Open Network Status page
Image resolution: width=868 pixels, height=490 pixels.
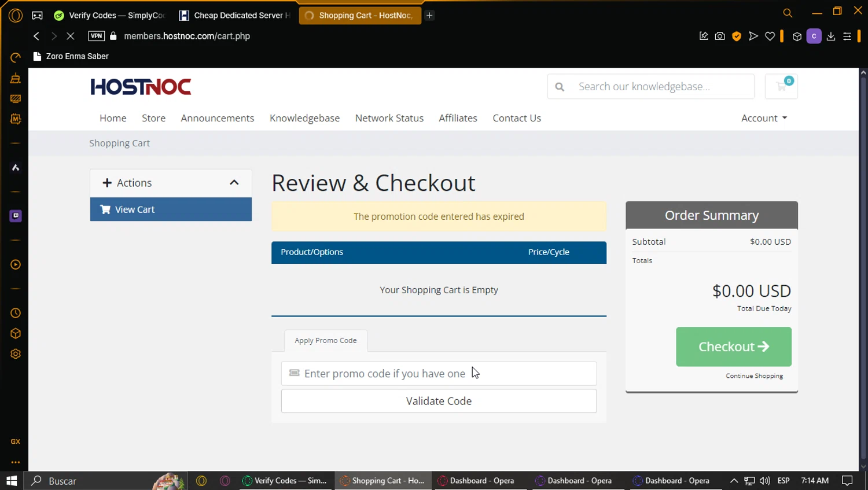(389, 118)
